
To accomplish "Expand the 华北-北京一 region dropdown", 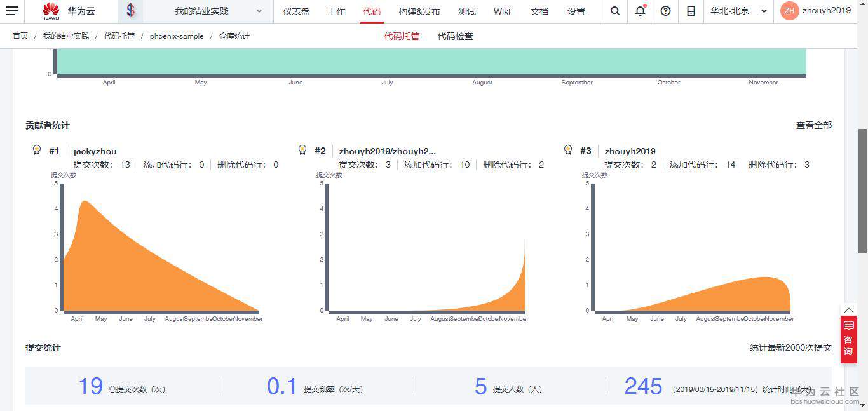I will [x=738, y=11].
